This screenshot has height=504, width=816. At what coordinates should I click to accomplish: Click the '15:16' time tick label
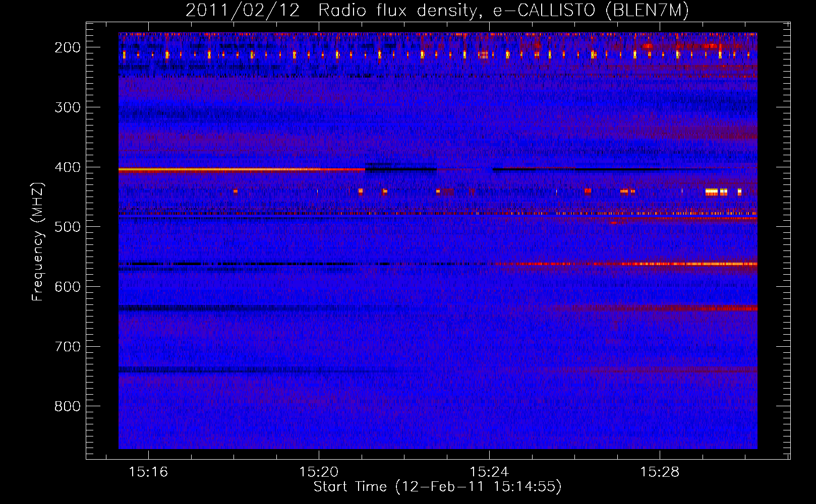[x=148, y=472]
